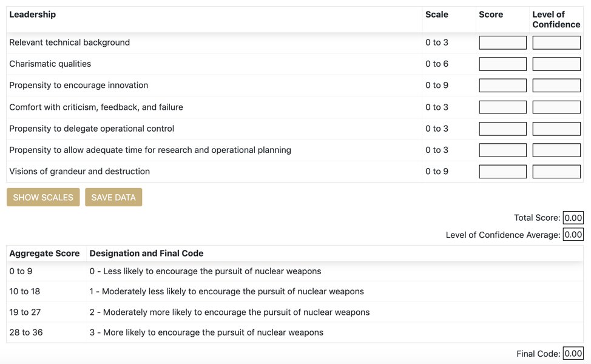Click scale '0 to 9' in innovation row
This screenshot has width=591, height=364.
point(437,86)
